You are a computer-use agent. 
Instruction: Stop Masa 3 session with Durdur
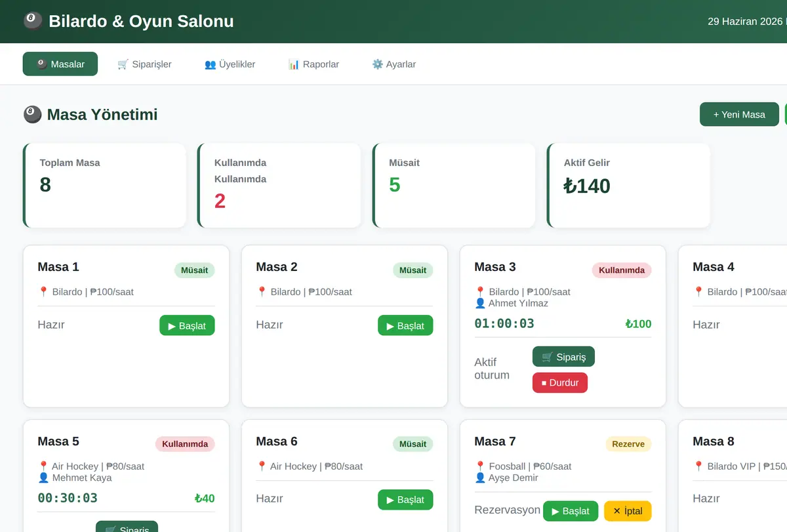coord(560,382)
